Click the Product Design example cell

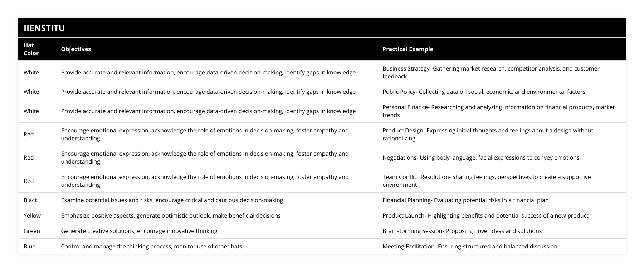click(488, 134)
